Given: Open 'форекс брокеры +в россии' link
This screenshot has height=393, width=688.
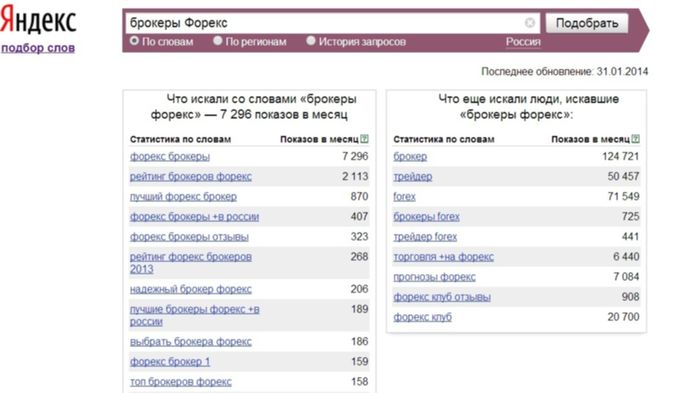Looking at the screenshot, I should pyautogui.click(x=194, y=217).
